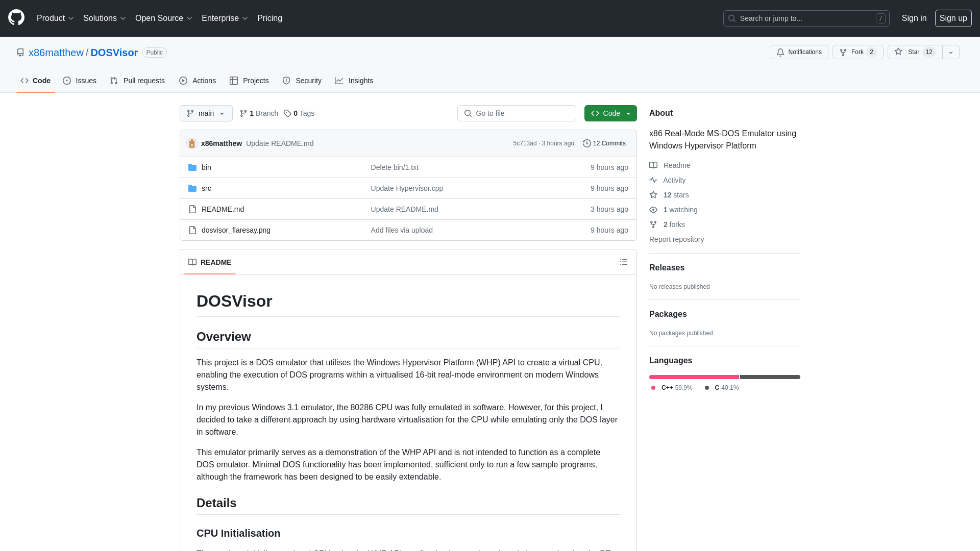Screen dimensions: 980x551
Task: Open the Readme link in About
Action: (670, 165)
